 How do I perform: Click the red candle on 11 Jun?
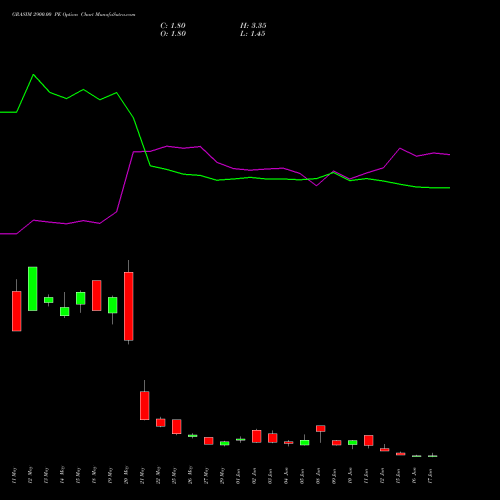point(369,440)
